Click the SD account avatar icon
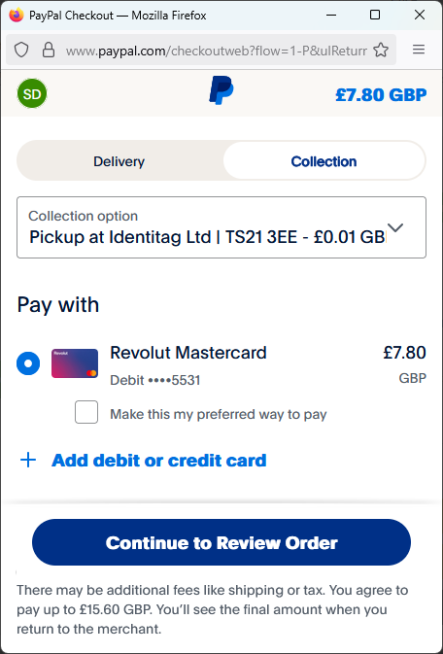Image resolution: width=443 pixels, height=654 pixels. [32, 94]
